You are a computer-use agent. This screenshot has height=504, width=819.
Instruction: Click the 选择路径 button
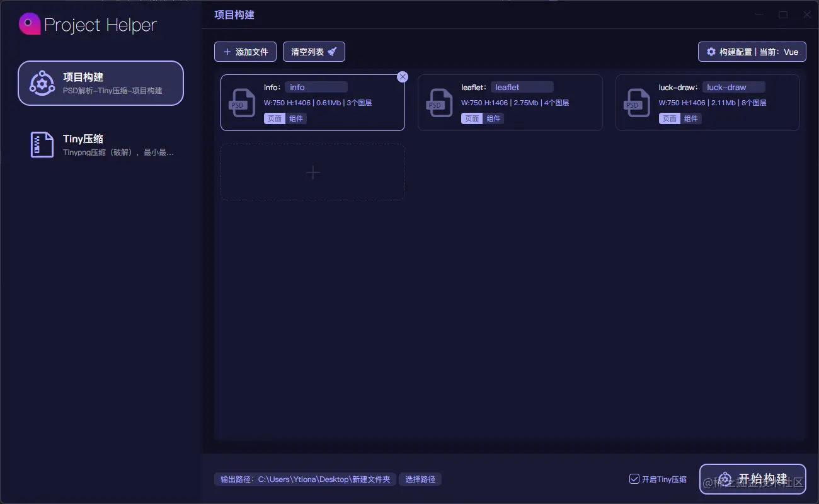420,479
